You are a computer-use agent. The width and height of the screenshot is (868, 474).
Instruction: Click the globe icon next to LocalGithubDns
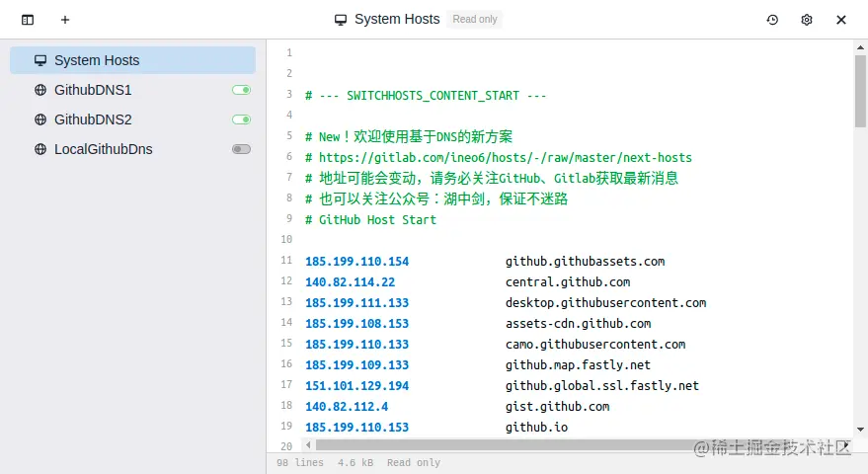tap(40, 149)
